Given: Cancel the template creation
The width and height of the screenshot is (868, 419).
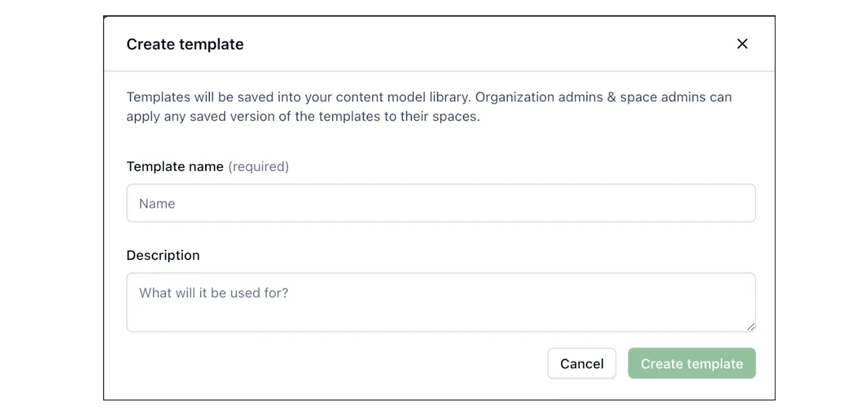Looking at the screenshot, I should pos(581,364).
